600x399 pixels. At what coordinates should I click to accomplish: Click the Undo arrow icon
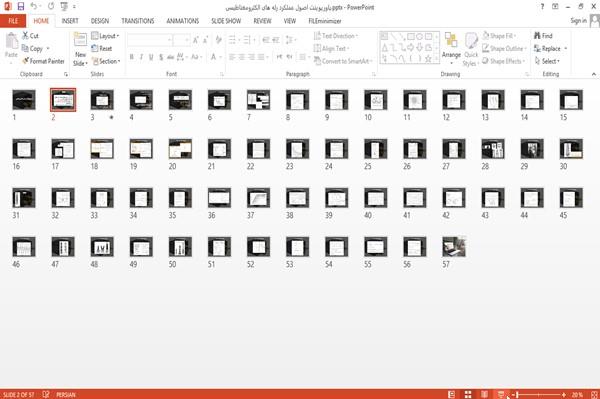34,6
